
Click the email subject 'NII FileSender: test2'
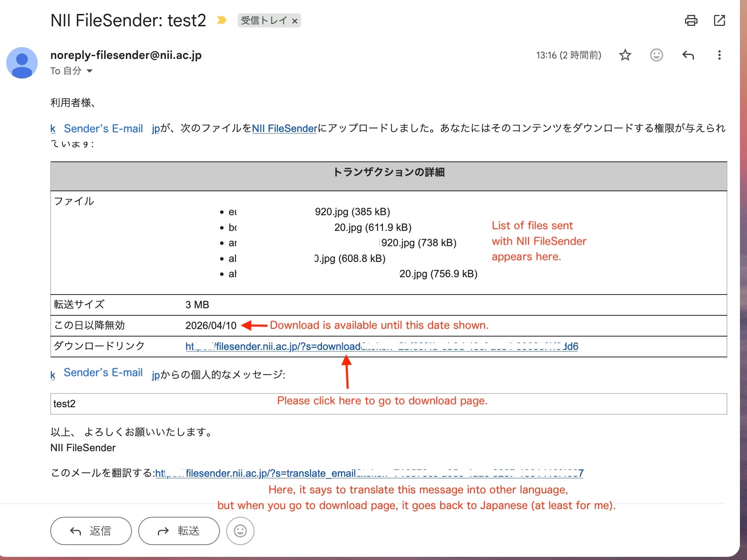[128, 20]
